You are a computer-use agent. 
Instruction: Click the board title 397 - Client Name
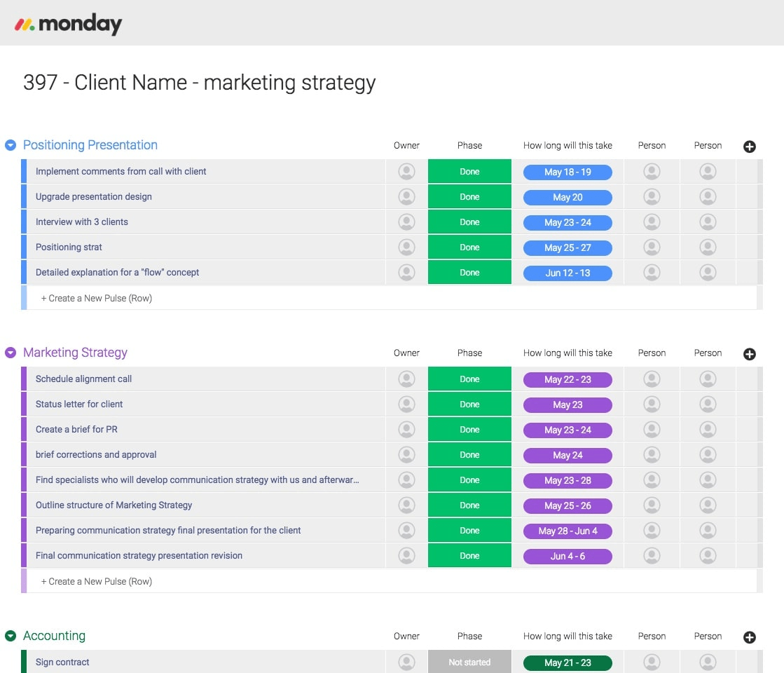[x=200, y=83]
